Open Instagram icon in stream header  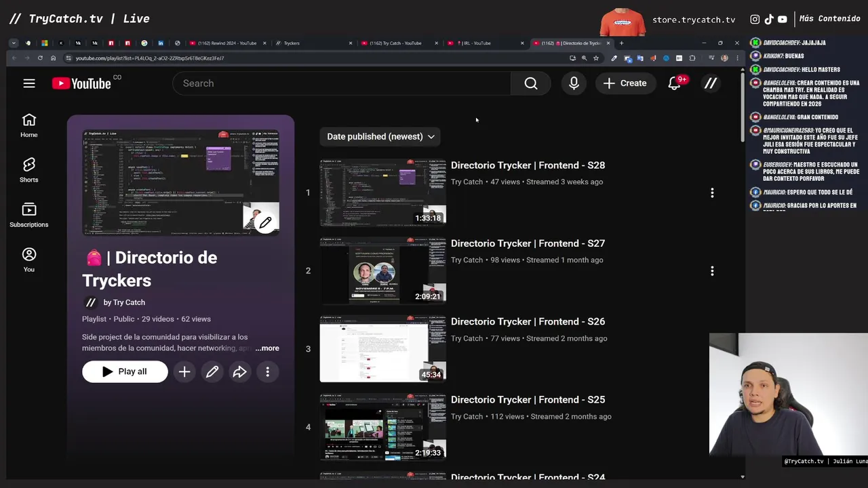point(755,20)
